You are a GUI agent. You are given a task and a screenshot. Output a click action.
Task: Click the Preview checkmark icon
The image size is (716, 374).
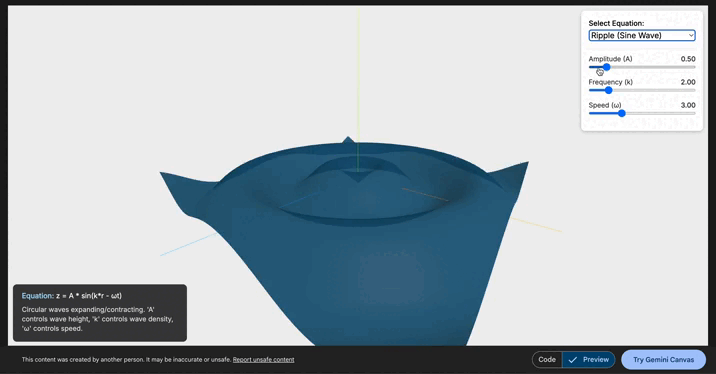coord(573,360)
